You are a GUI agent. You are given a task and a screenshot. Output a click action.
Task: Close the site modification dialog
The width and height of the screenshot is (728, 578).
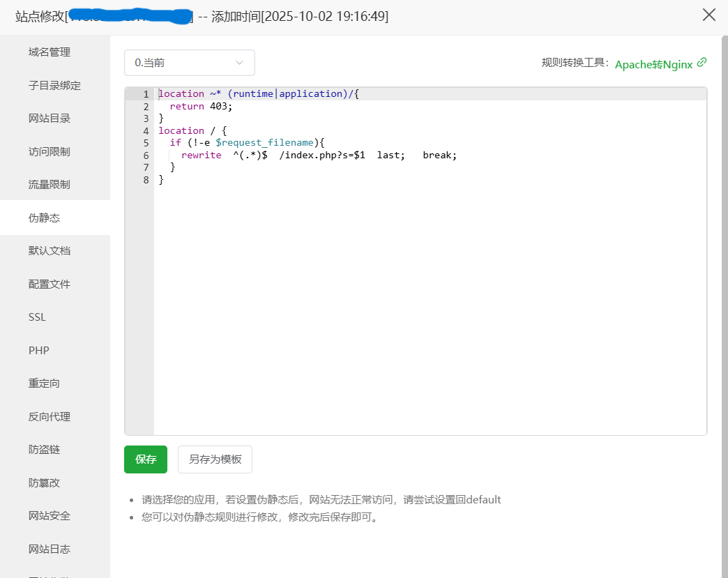click(x=709, y=15)
